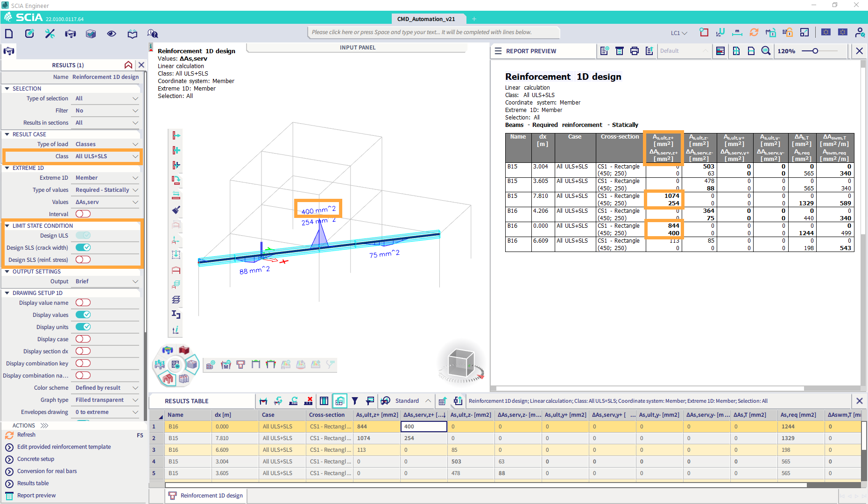The width and height of the screenshot is (868, 504).
Task: Click the red cube icon in view wheel
Action: point(184,350)
